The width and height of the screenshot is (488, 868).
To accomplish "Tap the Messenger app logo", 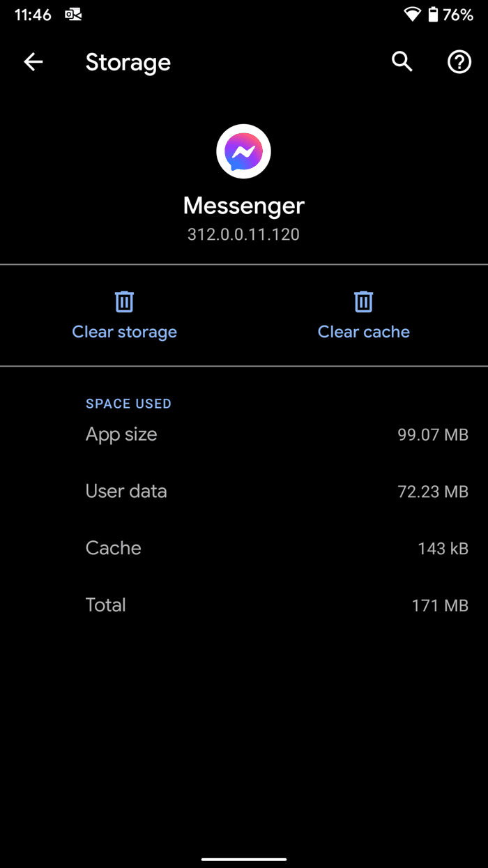I will pyautogui.click(x=243, y=151).
